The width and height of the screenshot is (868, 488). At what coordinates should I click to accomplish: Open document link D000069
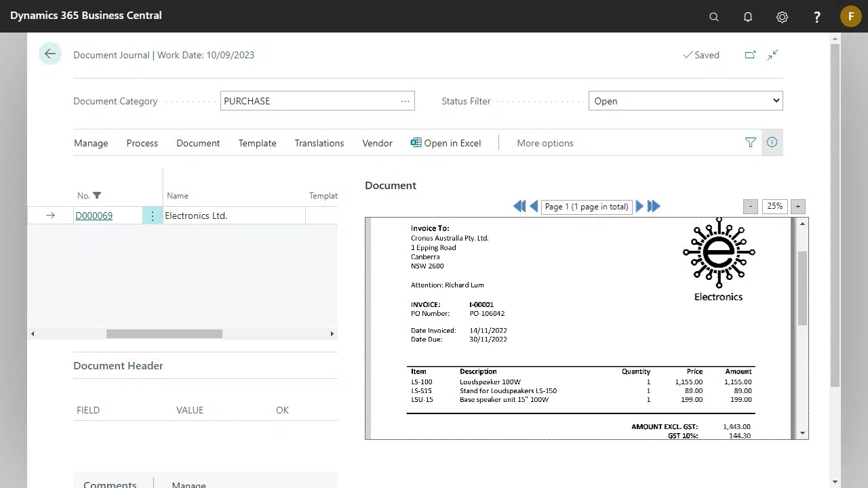pyautogui.click(x=94, y=216)
